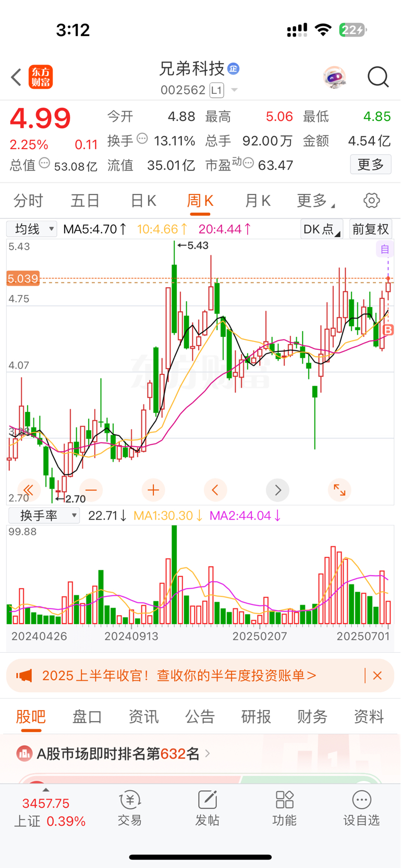Zoom out chart with minus button

(91, 490)
